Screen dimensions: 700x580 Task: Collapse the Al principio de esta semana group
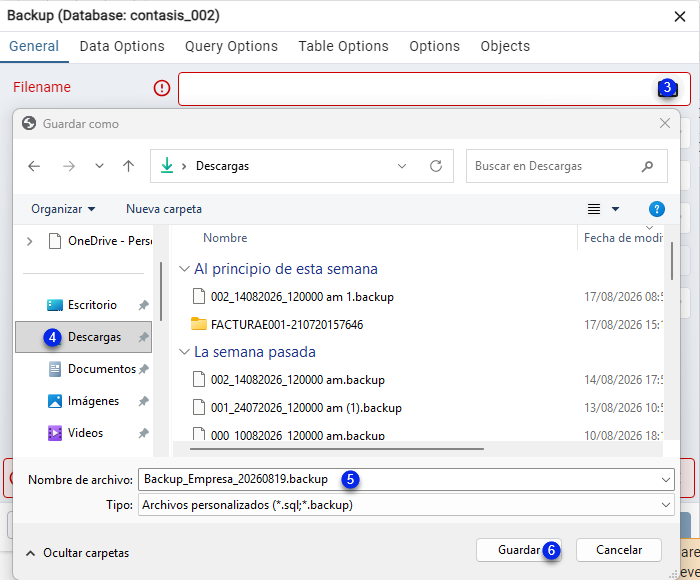[184, 269]
